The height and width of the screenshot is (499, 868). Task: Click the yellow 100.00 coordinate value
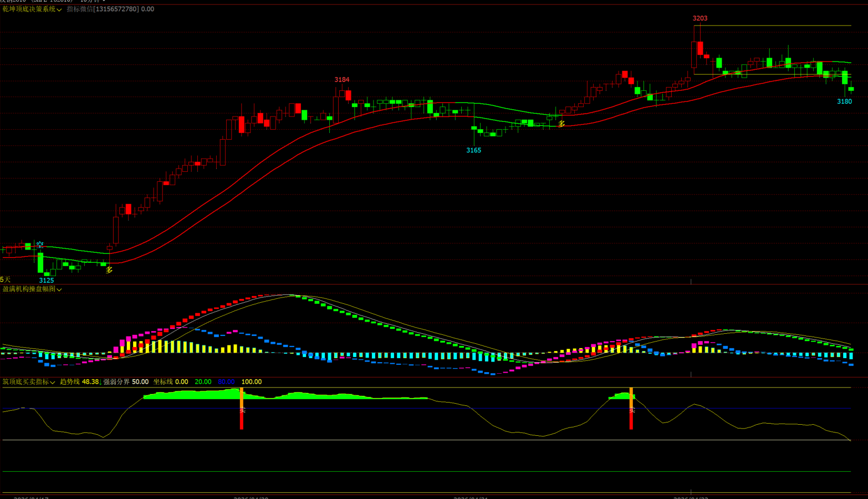[252, 382]
